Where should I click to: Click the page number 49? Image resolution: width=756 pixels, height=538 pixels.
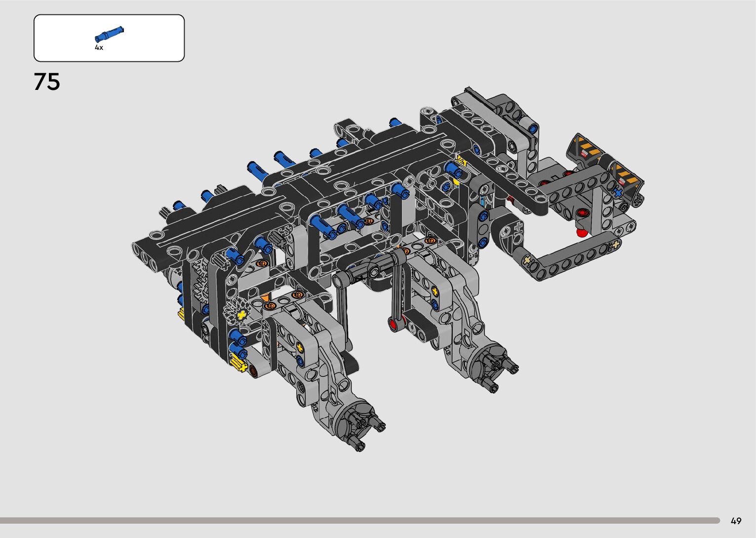pyautogui.click(x=736, y=521)
